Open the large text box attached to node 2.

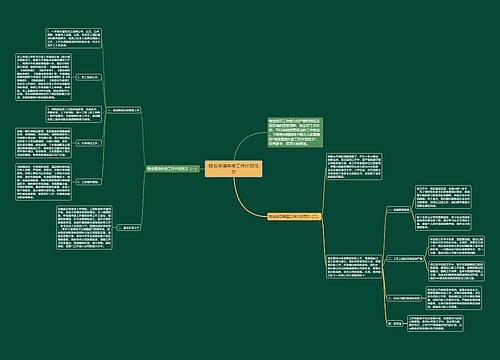(43, 77)
